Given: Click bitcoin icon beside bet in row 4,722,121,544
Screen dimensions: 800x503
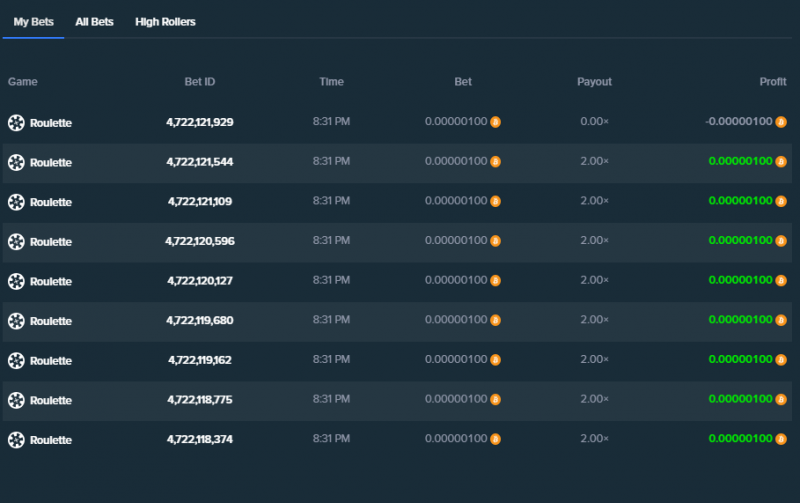Looking at the screenshot, I should [x=495, y=162].
